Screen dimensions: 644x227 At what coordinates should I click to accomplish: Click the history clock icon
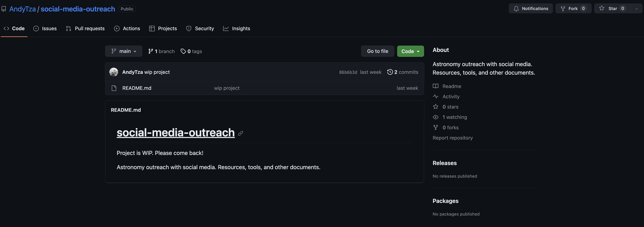pos(390,72)
